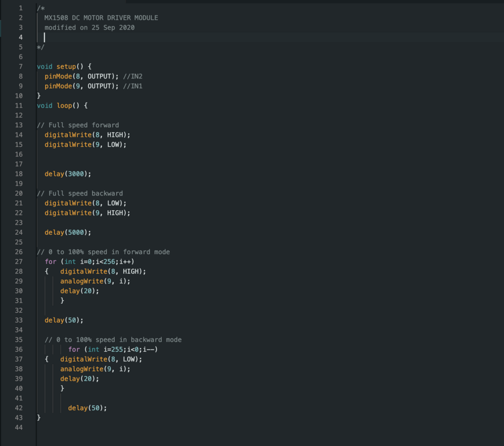Place cursor in the delay(3000) statement
The width and height of the screenshot is (504, 446).
(67, 174)
